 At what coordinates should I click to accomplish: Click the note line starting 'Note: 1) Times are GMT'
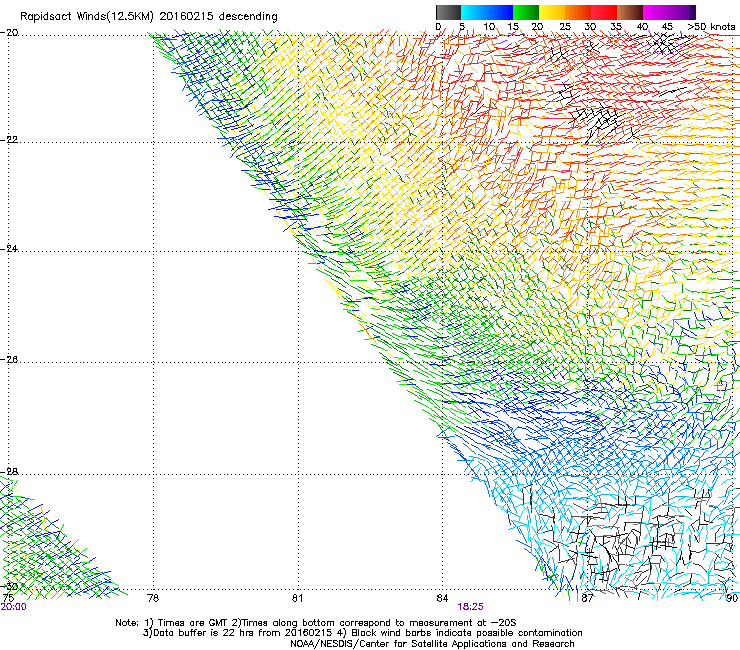point(316,623)
